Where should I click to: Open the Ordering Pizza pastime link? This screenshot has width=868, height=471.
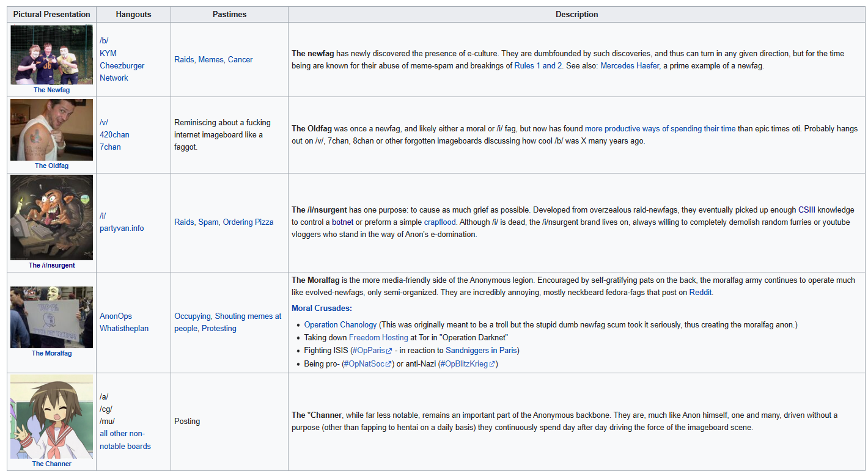tap(248, 222)
